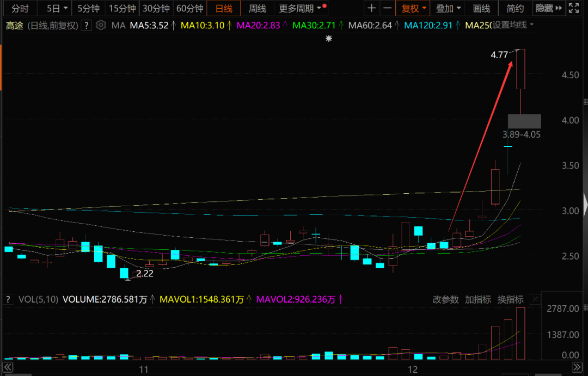Open the 设置均线 dropdown
Viewport: 588px width, 376px height.
513,25
